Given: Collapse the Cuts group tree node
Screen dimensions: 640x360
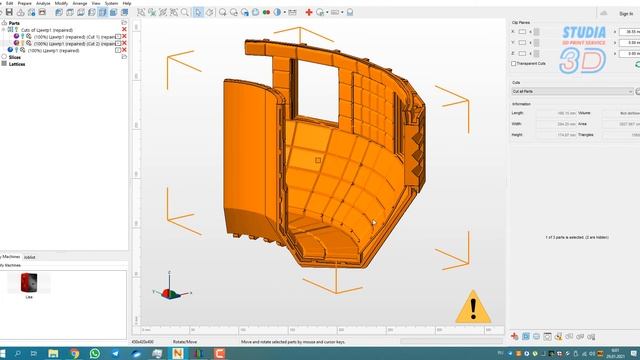Looking at the screenshot, I should [x=4, y=30].
